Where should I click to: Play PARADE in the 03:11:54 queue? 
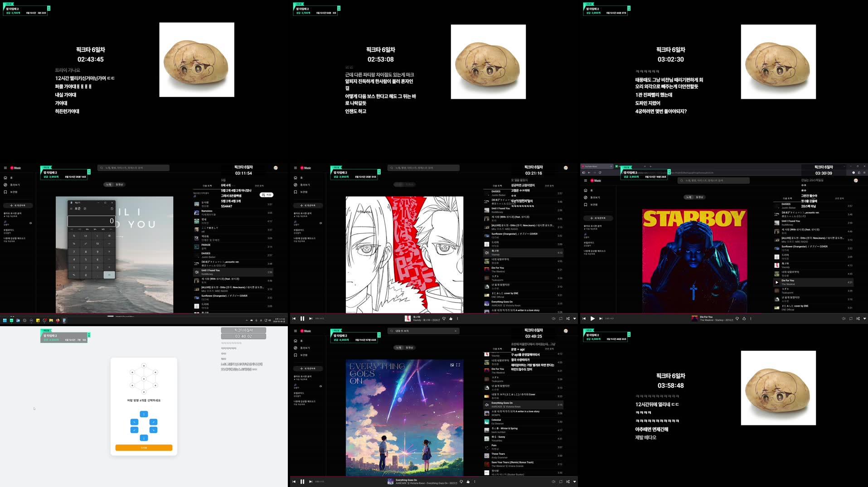[233, 246]
